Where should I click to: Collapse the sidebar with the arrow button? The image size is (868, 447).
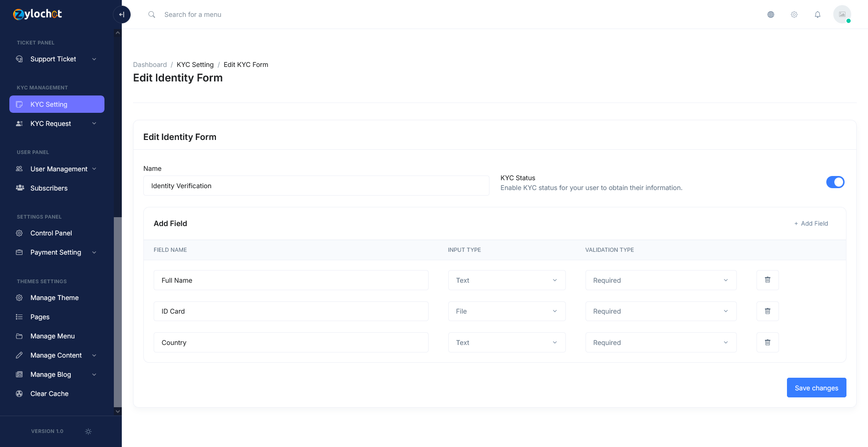[x=122, y=15]
